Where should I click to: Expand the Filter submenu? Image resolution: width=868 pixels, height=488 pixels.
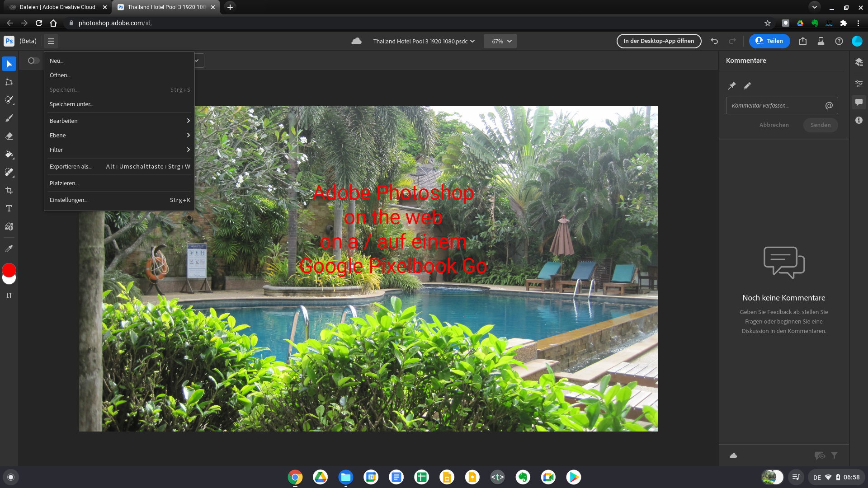[x=119, y=150]
